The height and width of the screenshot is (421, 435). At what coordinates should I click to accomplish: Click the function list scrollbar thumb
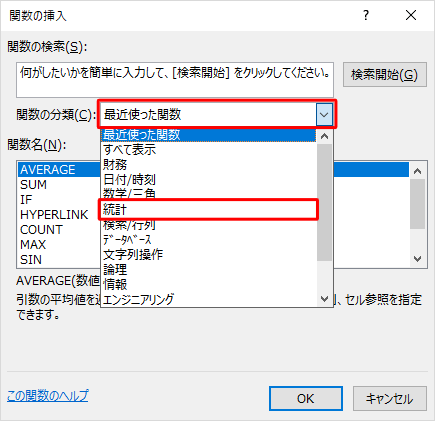tap(418, 204)
